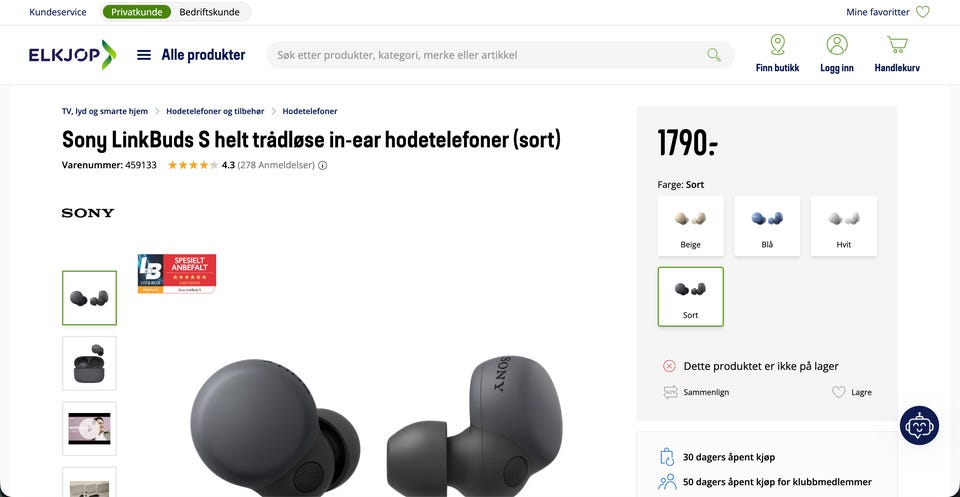Screen dimensions: 960x497
Task: Click the search magnifier icon
Action: click(x=714, y=55)
